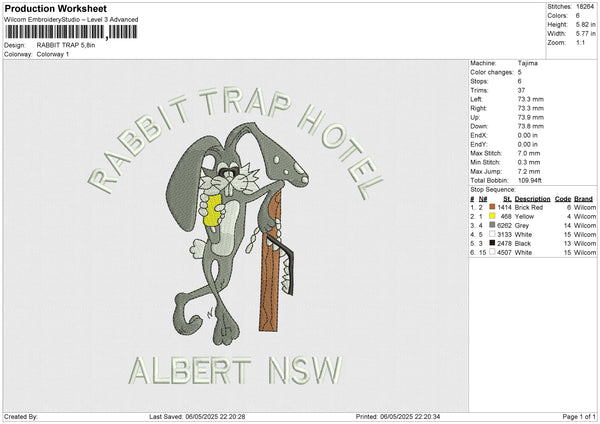Click the Stitches value '18264'
The height and width of the screenshot is (424, 600).
click(585, 7)
